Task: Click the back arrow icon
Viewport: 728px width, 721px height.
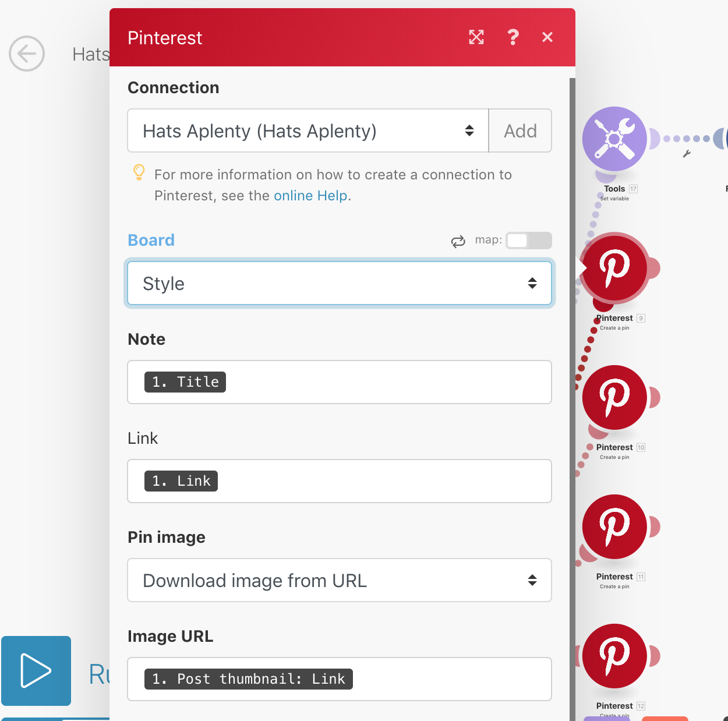Action: [x=27, y=54]
